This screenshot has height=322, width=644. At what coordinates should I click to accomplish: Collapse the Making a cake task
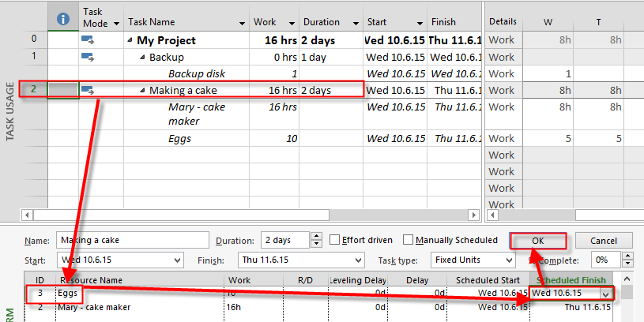click(x=143, y=91)
